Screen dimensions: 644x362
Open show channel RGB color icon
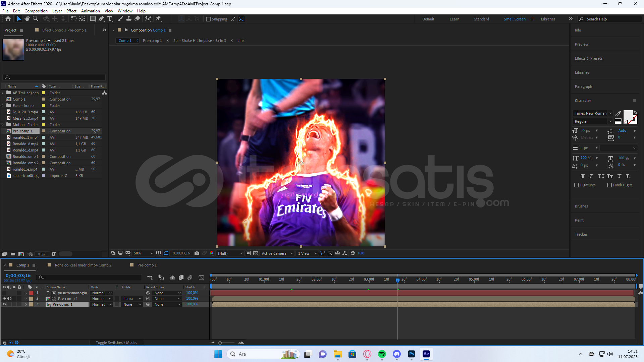tap(212, 253)
